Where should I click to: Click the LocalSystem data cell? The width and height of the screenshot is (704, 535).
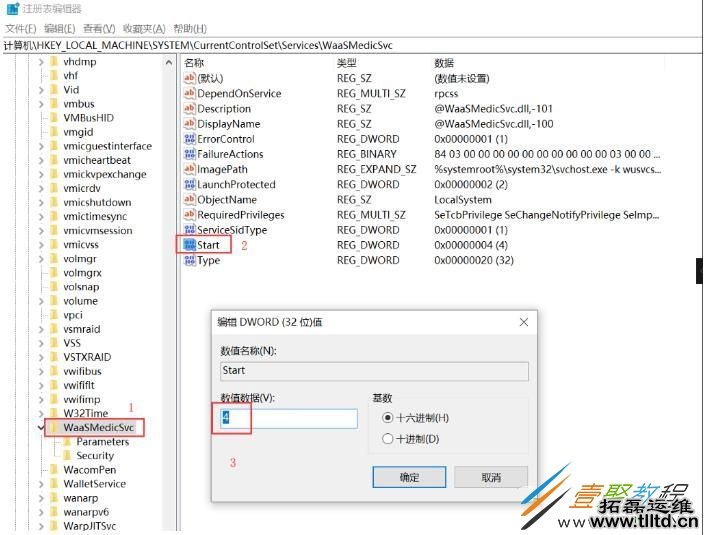click(x=462, y=200)
